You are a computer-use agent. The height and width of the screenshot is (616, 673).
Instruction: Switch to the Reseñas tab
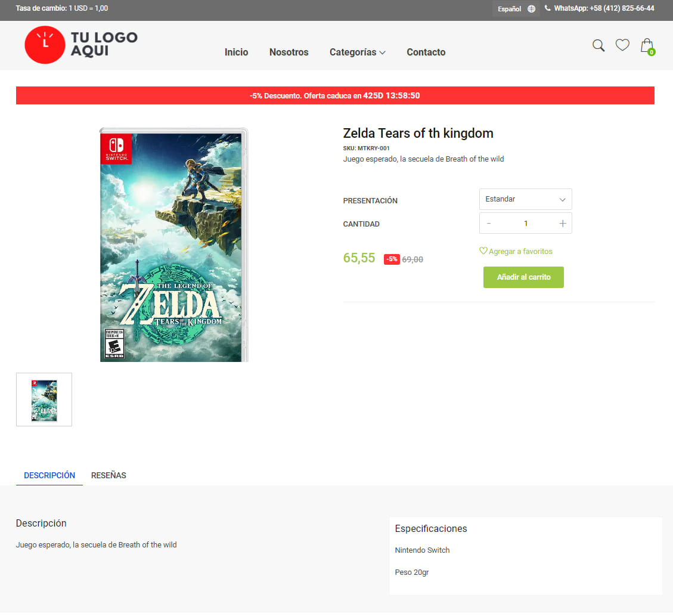[x=108, y=475]
